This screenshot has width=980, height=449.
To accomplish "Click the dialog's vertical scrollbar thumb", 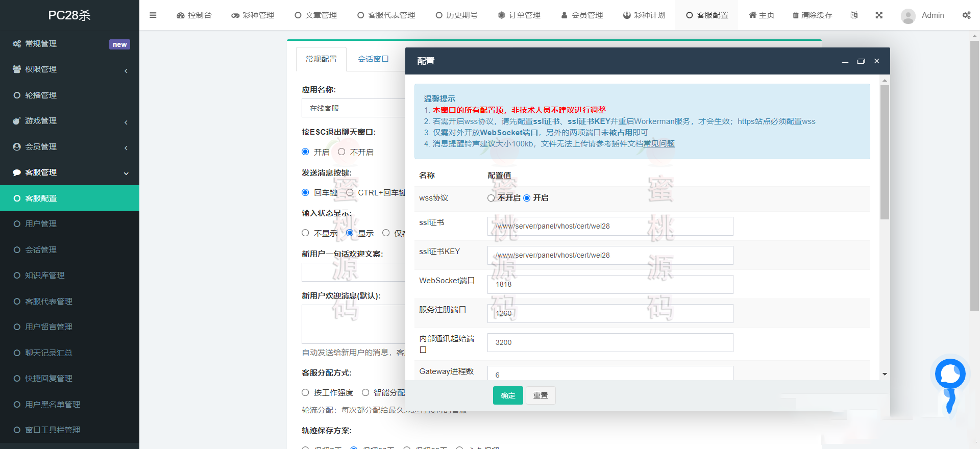I will 885,152.
